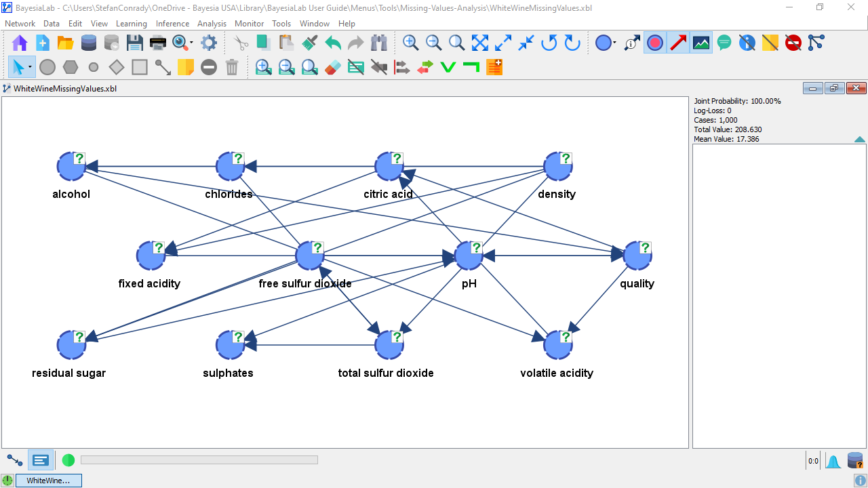868x488 pixels.
Task: Click the WhiteWine window button at bottom
Action: pos(48,481)
